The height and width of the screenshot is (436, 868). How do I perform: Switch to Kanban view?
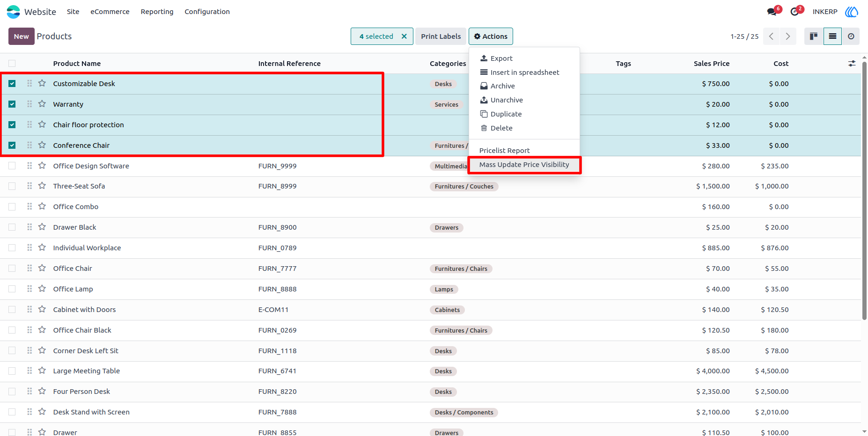[814, 36]
